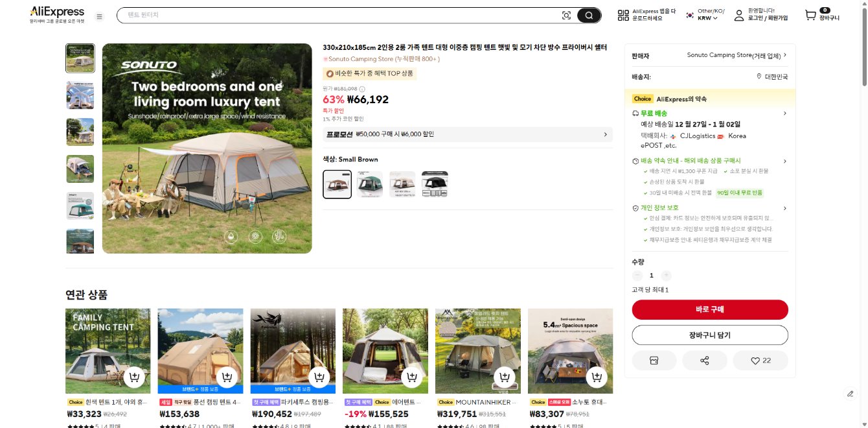
Task: Open the hamburger category menu
Action: (x=99, y=16)
